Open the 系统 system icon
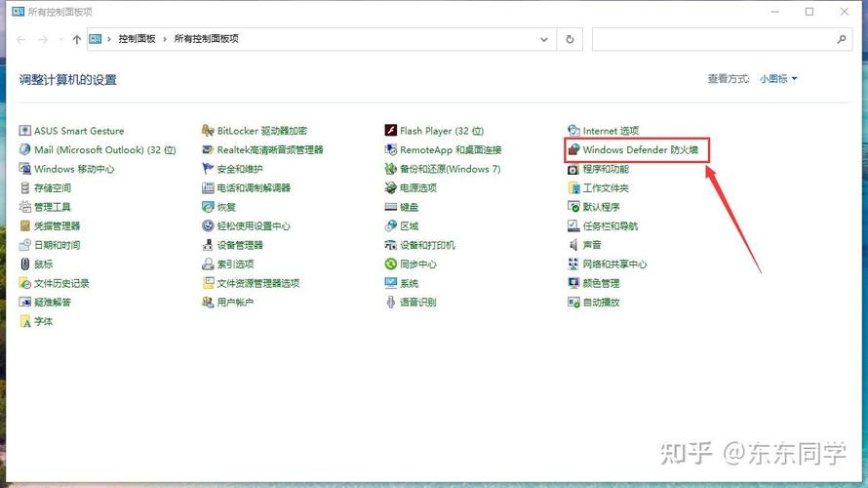 tap(391, 283)
